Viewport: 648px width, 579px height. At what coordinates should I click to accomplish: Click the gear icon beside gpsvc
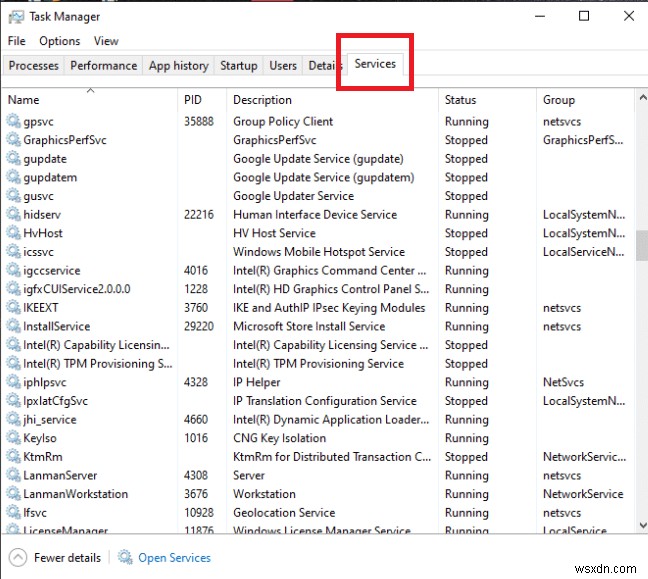[13, 121]
